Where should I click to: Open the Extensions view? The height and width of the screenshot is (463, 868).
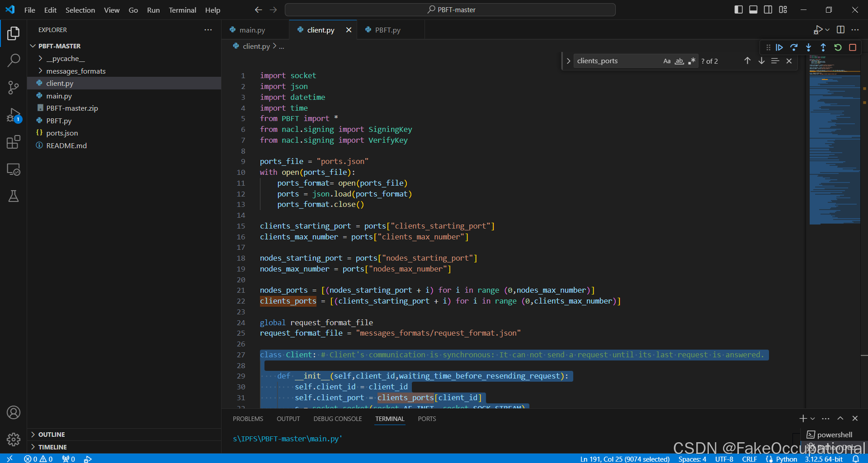pyautogui.click(x=14, y=142)
